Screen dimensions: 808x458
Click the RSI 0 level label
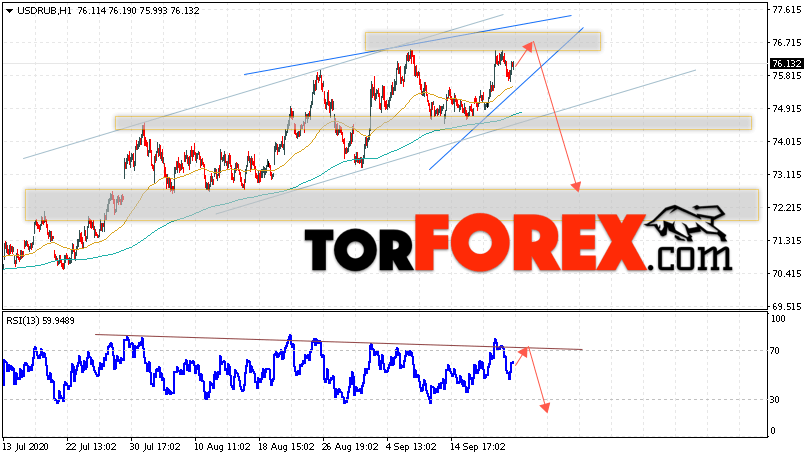(772, 431)
